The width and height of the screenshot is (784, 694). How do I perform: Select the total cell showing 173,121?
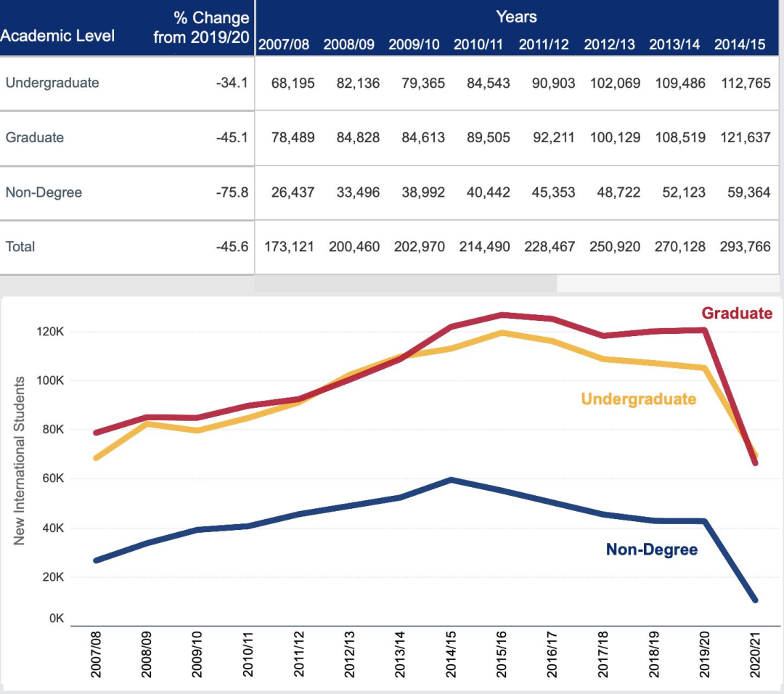(289, 247)
